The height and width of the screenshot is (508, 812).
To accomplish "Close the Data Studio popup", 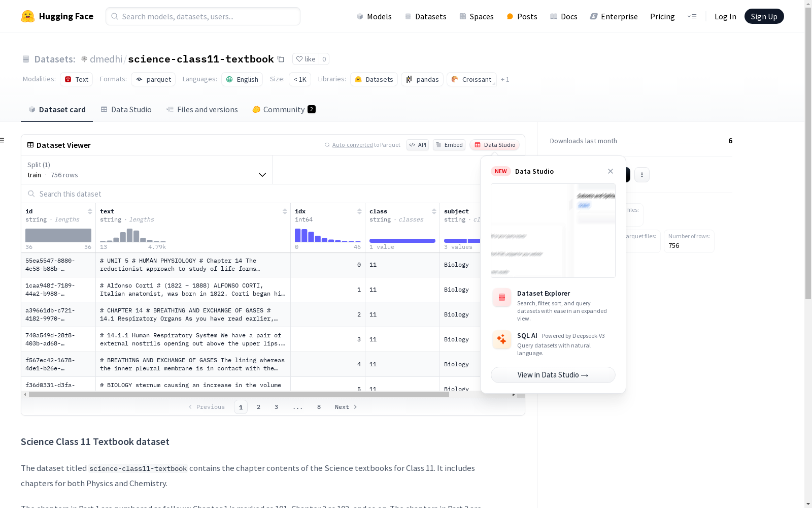I will point(611,171).
